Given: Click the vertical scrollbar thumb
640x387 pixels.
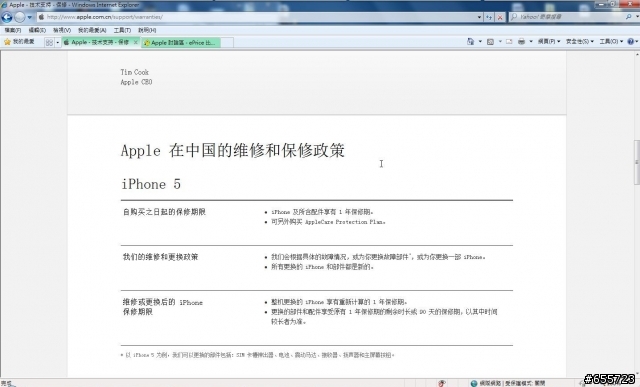Looking at the screenshot, I should coord(636,162).
